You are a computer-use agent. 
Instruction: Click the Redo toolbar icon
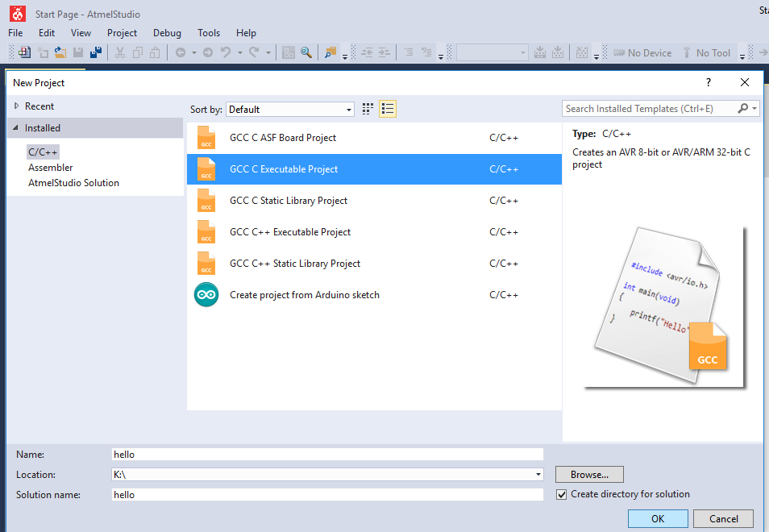point(254,52)
